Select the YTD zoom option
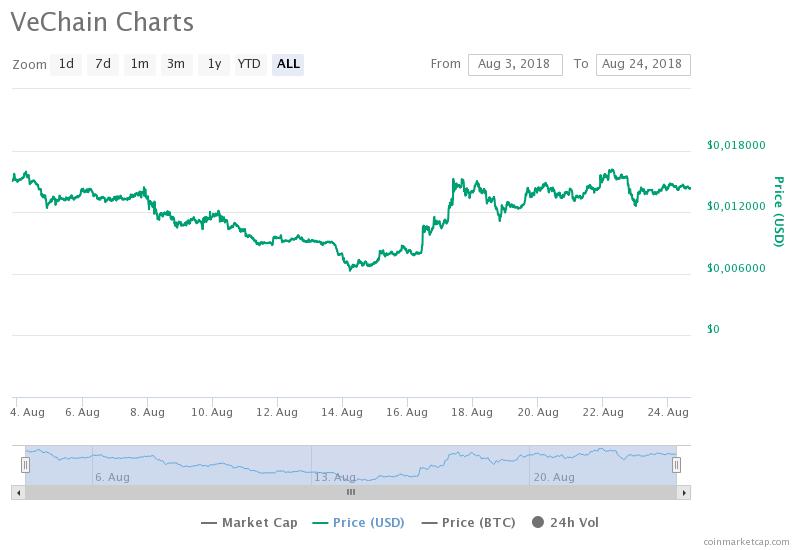This screenshot has height=550, width=800. click(x=249, y=64)
